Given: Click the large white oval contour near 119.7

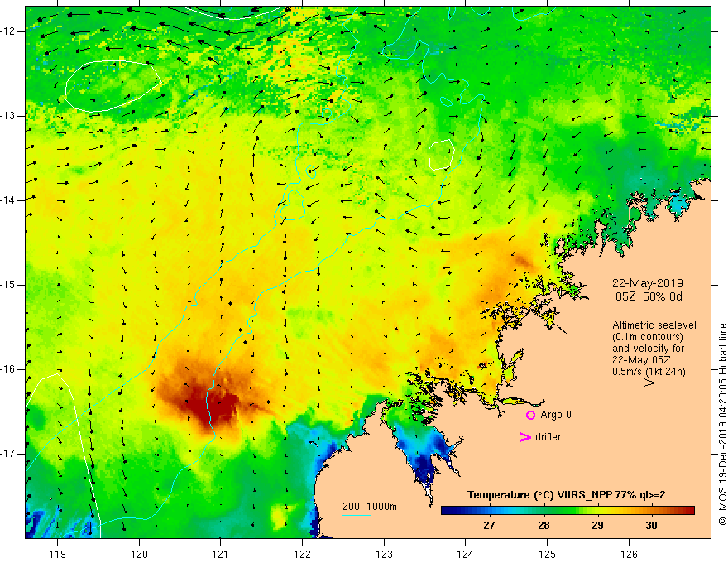Looking at the screenshot, I should 113,86.
